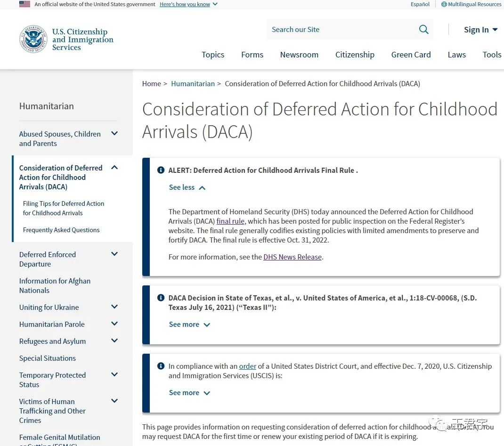The height and width of the screenshot is (446, 504).
Task: Click U.S. Citizenship and Immigration Services title
Action: point(82,40)
